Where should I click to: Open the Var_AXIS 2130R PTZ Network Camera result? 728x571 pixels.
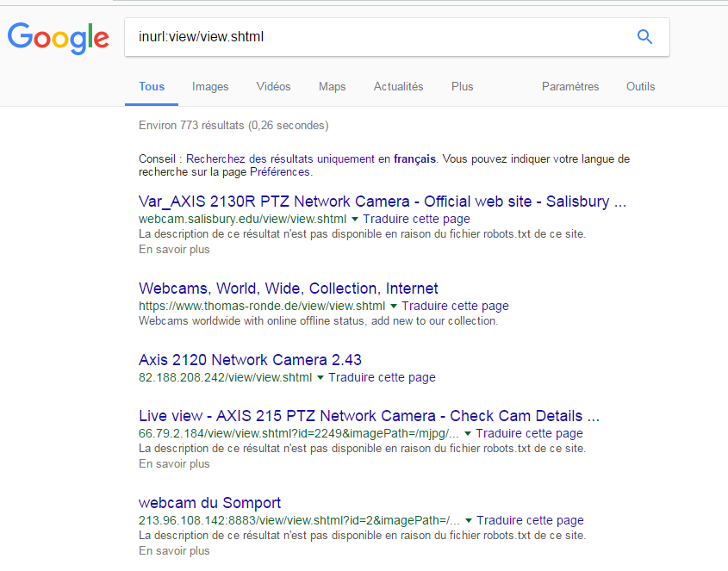[383, 202]
